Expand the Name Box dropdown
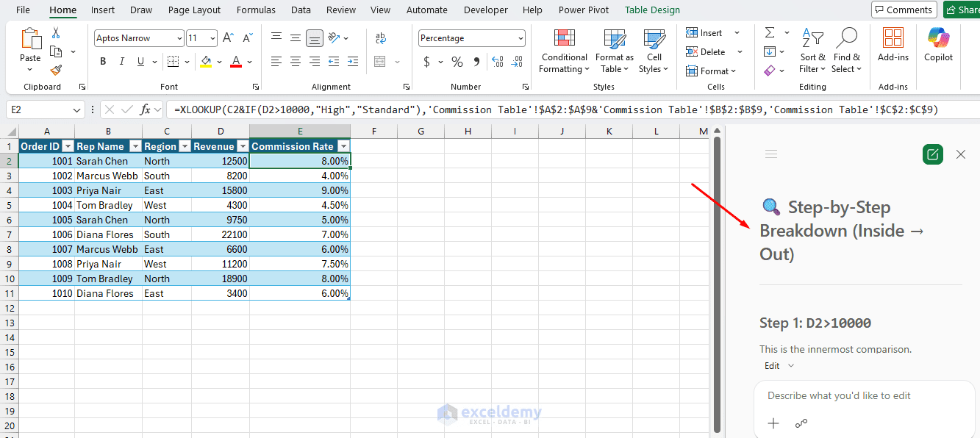 pos(77,109)
